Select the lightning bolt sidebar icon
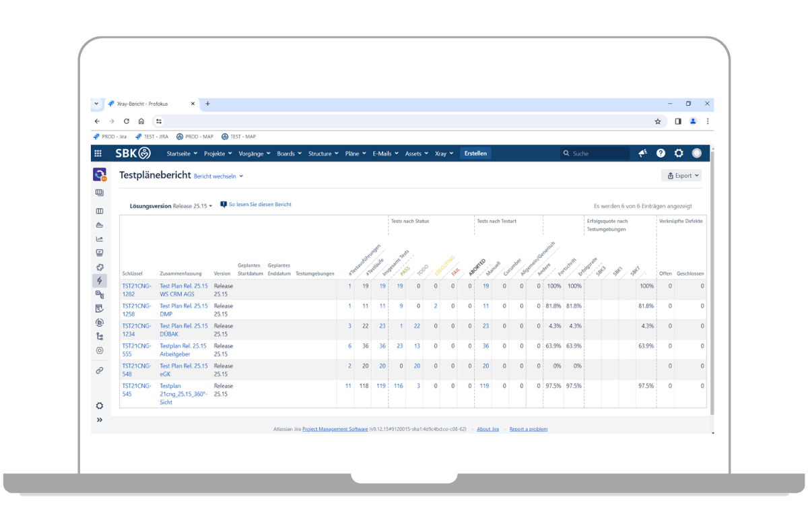 (100, 281)
